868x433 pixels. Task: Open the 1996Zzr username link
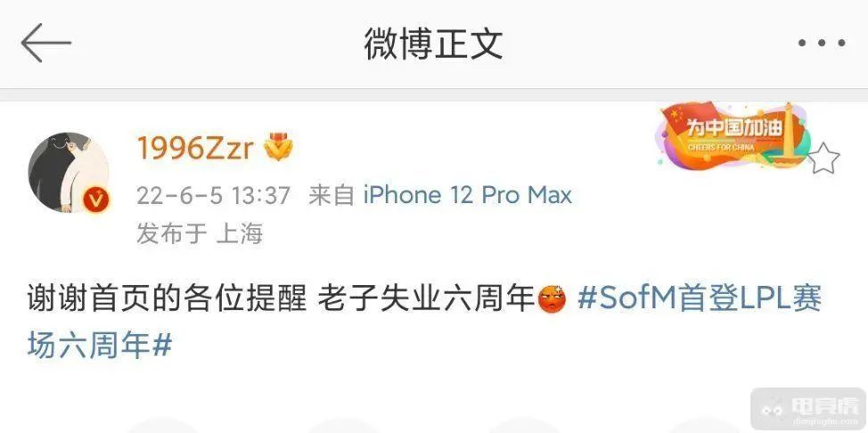click(x=195, y=148)
